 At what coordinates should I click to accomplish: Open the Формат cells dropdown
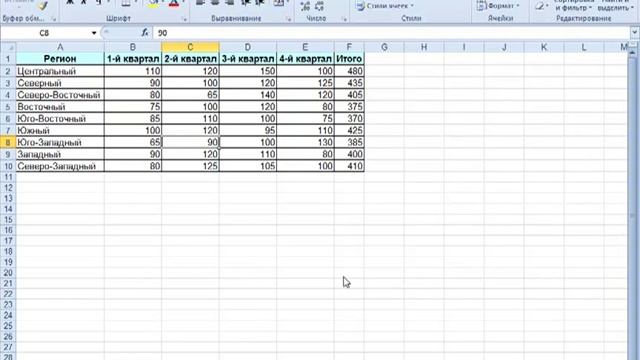point(498,6)
